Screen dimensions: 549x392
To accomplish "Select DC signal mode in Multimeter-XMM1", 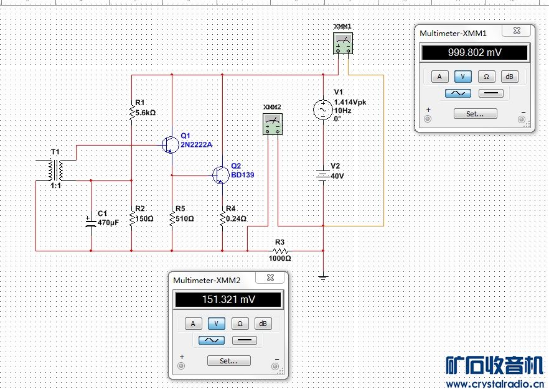I will click(x=491, y=93).
